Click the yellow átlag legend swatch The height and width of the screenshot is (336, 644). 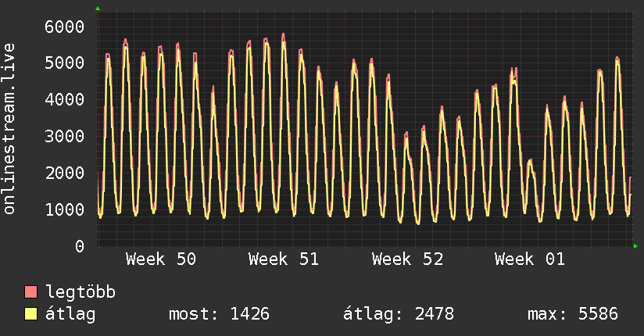31,315
